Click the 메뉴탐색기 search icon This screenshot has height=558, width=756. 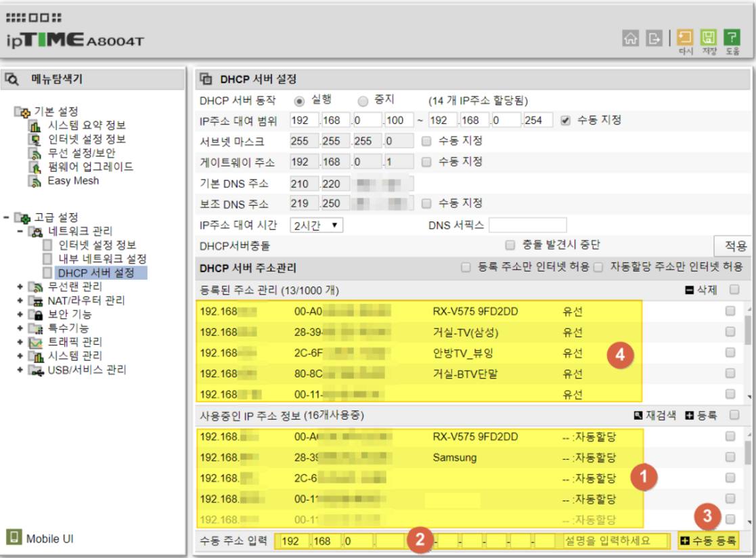point(12,79)
